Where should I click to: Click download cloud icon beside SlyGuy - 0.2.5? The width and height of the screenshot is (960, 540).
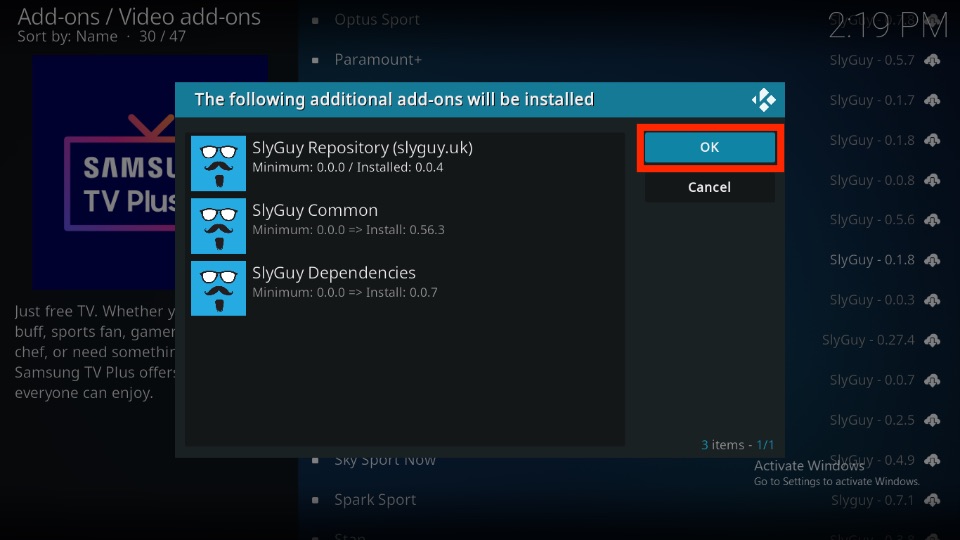click(x=932, y=420)
